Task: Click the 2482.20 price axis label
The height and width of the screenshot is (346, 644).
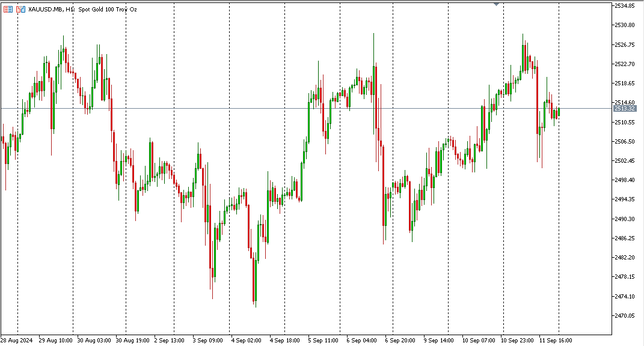Action: (x=624, y=258)
